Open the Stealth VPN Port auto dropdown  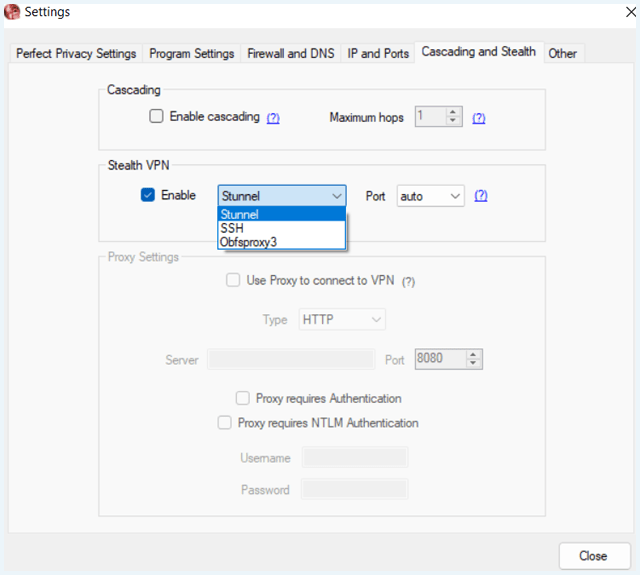coord(431,196)
